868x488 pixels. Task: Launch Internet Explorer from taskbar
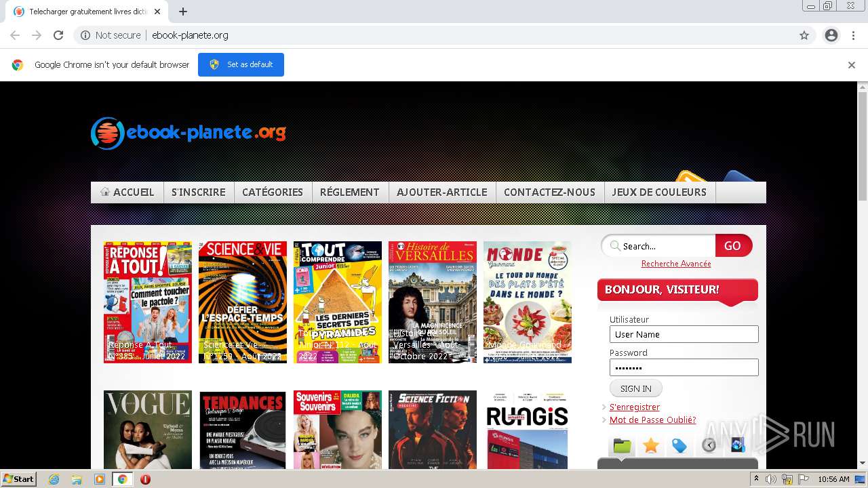point(54,479)
